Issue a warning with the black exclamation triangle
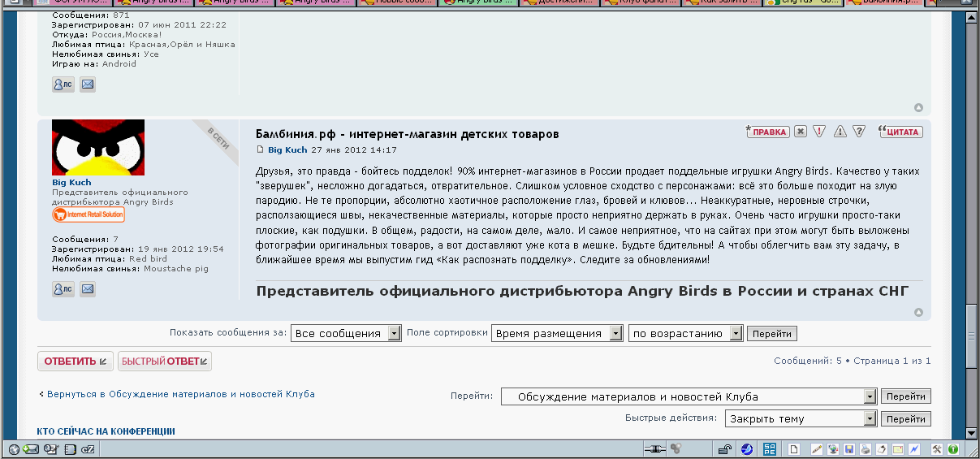980x459 pixels. click(x=840, y=132)
